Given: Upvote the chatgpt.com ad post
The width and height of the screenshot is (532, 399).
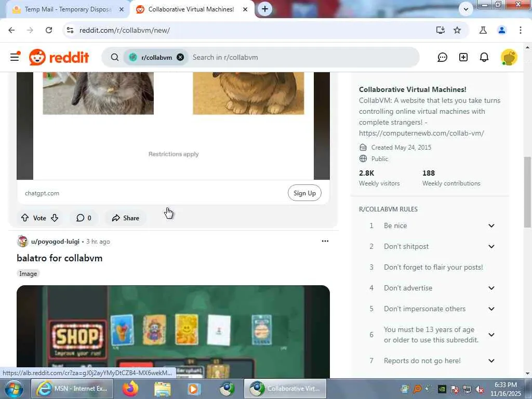Looking at the screenshot, I should 25,218.
